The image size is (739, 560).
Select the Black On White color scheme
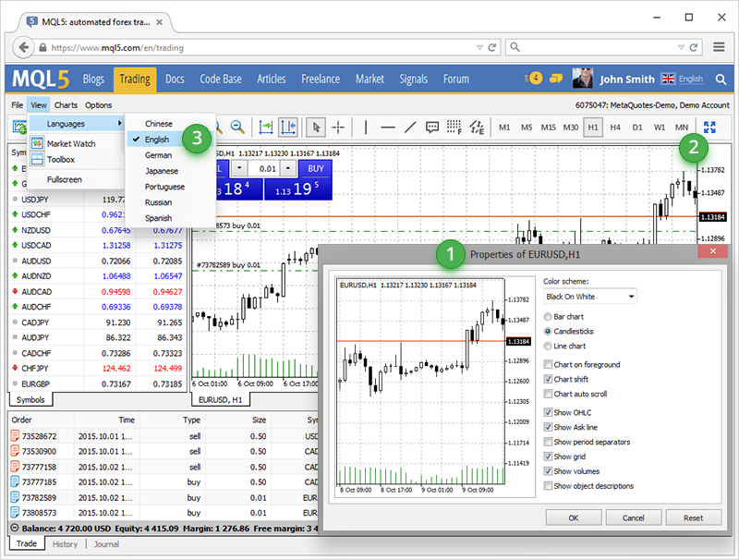click(x=588, y=296)
